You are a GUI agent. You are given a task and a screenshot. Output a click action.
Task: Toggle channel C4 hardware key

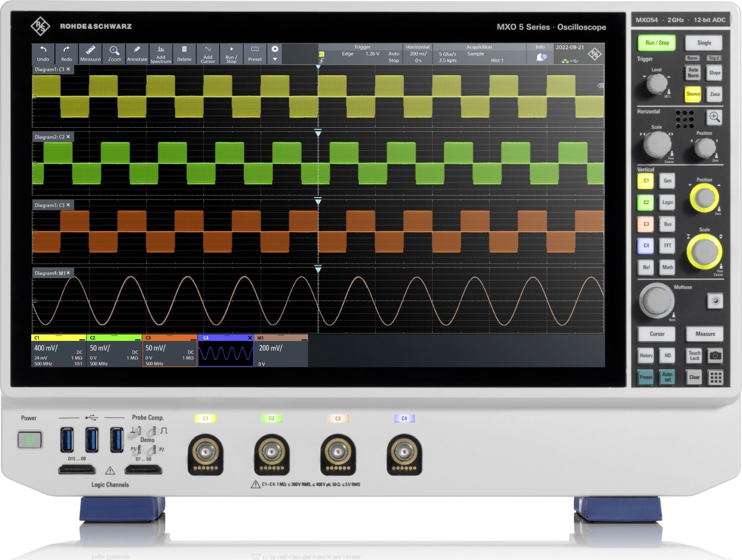pyautogui.click(x=646, y=245)
